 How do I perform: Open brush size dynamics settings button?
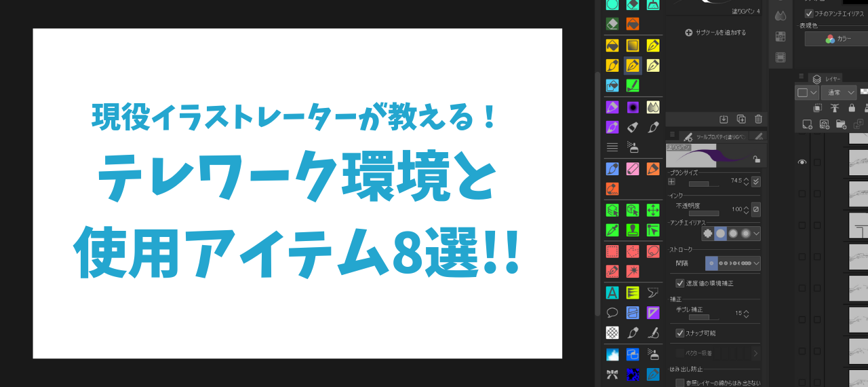click(756, 181)
